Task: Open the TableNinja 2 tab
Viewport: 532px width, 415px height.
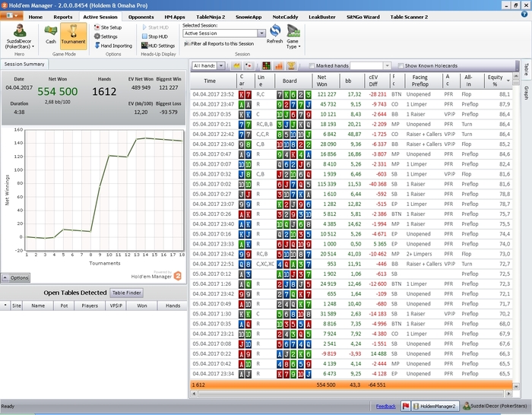Action: tap(211, 17)
